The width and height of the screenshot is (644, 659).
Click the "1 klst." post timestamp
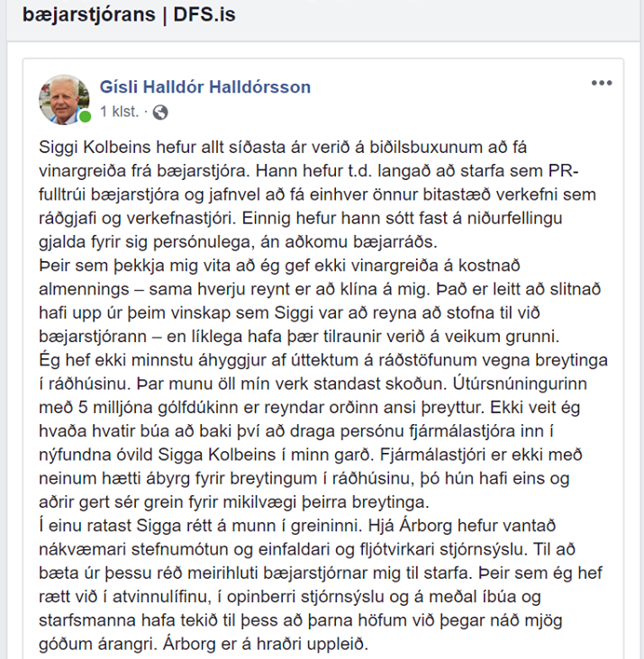119,113
